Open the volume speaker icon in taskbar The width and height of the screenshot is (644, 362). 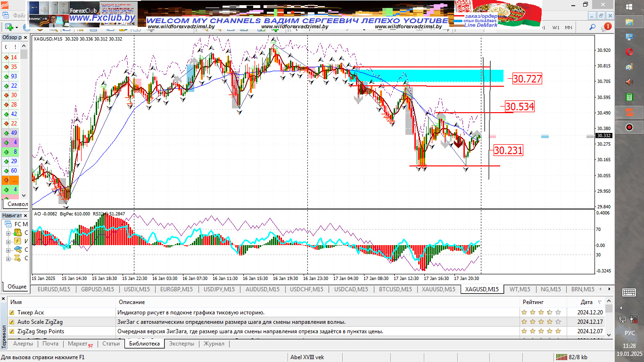pyautogui.click(x=629, y=82)
